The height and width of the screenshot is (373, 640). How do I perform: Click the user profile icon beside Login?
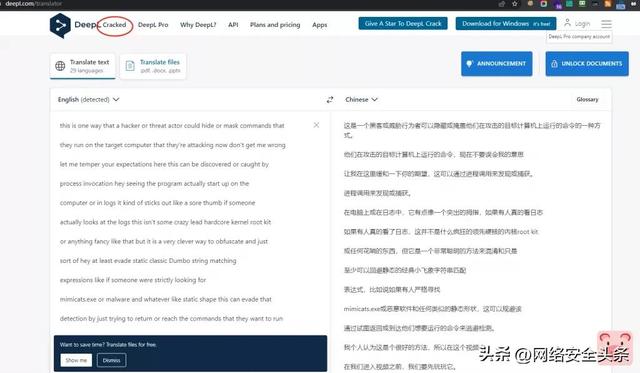point(567,23)
